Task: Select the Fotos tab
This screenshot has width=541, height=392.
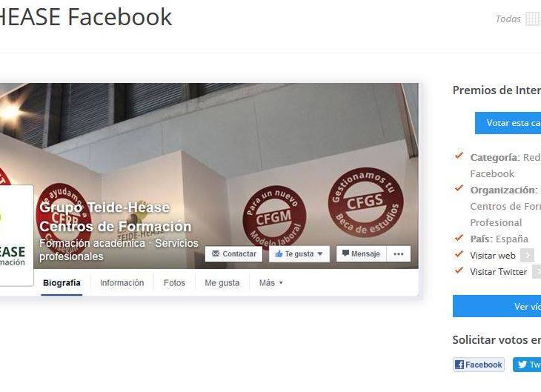Action: pos(174,283)
